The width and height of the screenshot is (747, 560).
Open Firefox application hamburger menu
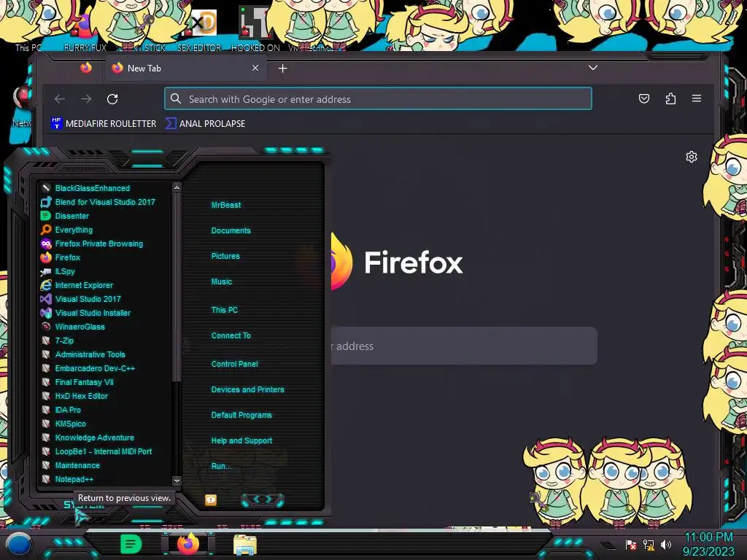697,98
